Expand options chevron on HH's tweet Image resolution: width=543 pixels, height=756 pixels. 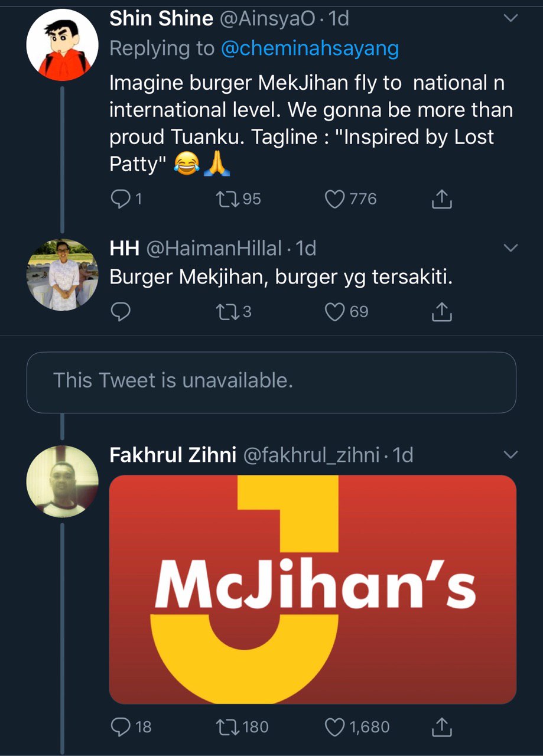tap(509, 248)
